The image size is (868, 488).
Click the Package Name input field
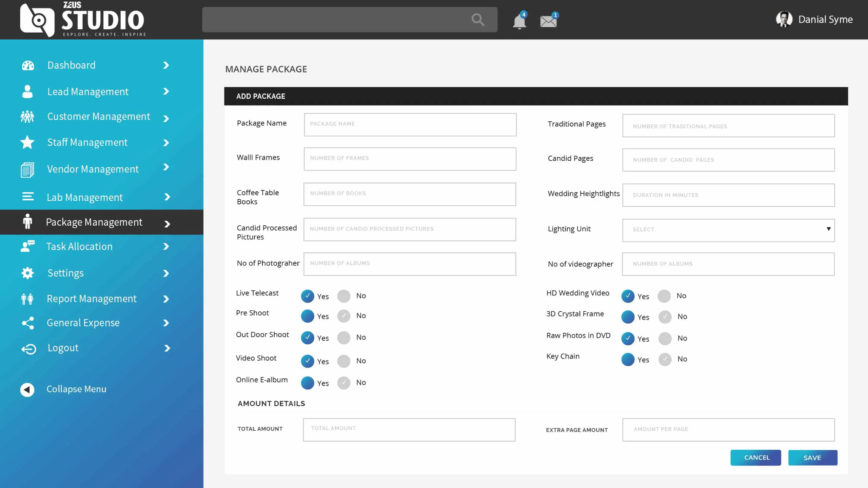410,125
